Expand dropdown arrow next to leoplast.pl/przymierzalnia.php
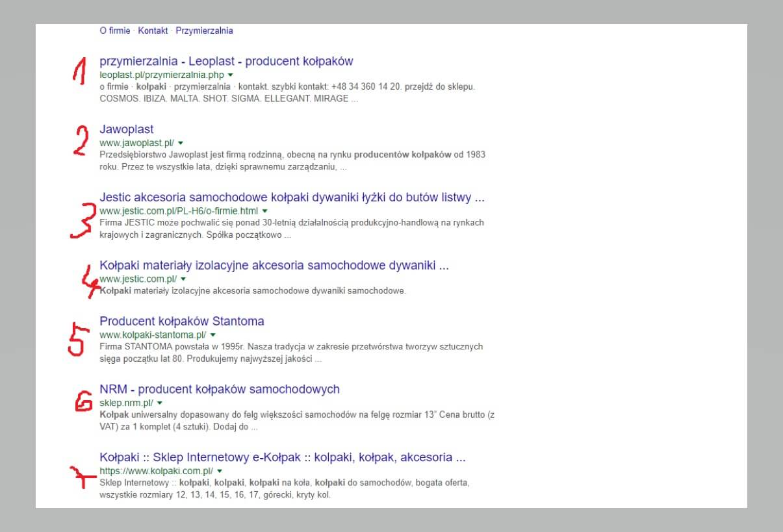This screenshot has width=783, height=532. click(231, 75)
